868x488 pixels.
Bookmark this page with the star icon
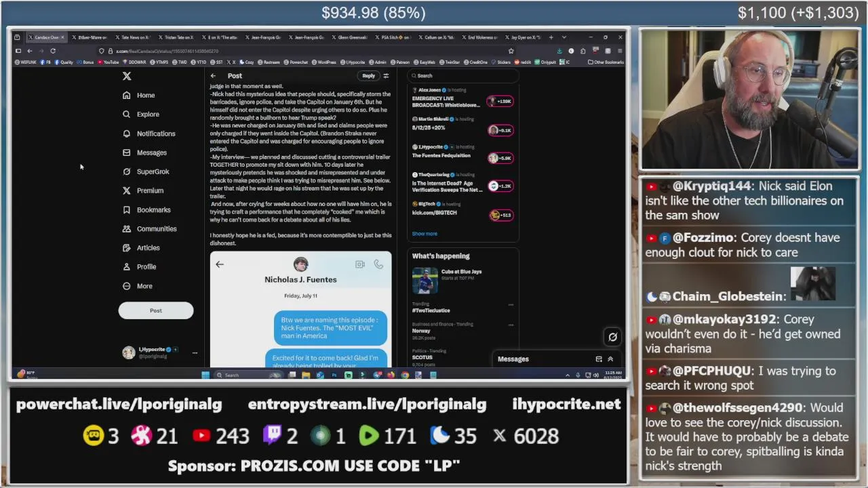[x=511, y=51]
